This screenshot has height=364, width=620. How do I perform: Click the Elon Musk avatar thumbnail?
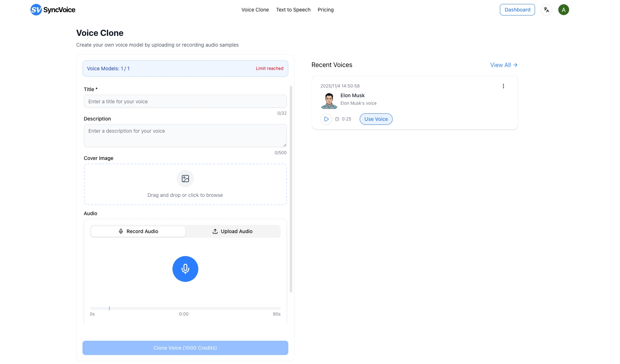[329, 100]
